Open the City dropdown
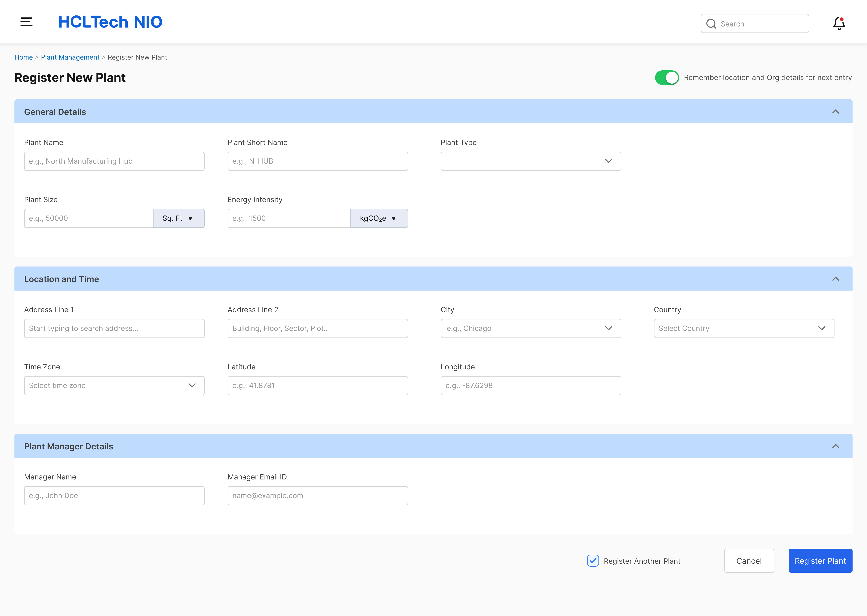Screen dimensions: 867x616 [x=531, y=328]
